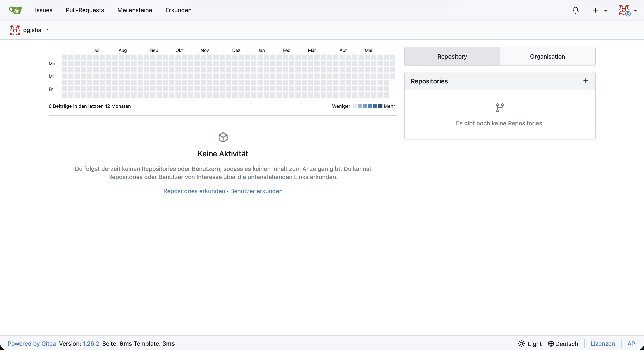Click the Seite: 6ms footer text
This screenshot has height=350, width=644.
pos(117,344)
